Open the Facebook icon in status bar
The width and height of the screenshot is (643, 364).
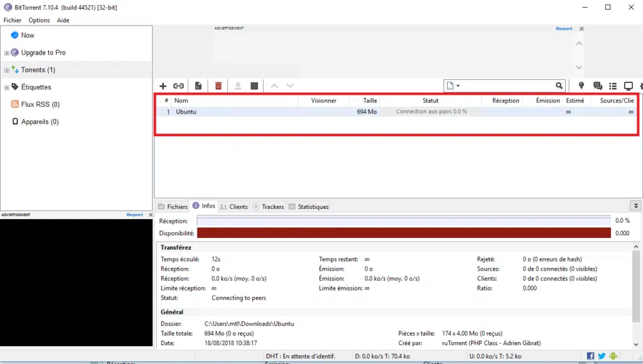pos(590,356)
